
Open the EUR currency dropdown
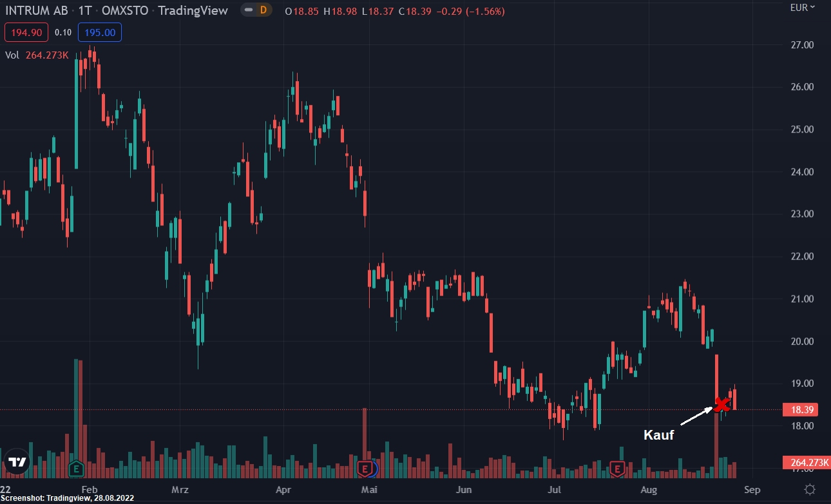pos(803,7)
